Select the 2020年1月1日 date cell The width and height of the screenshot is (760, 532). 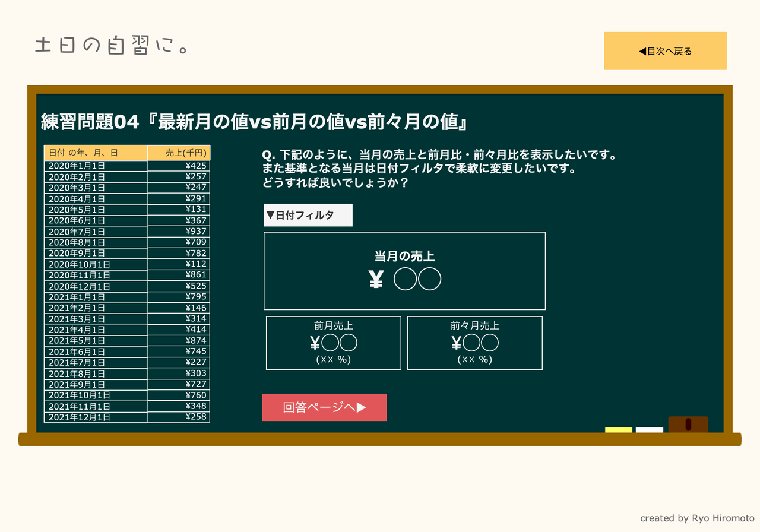tap(96, 166)
